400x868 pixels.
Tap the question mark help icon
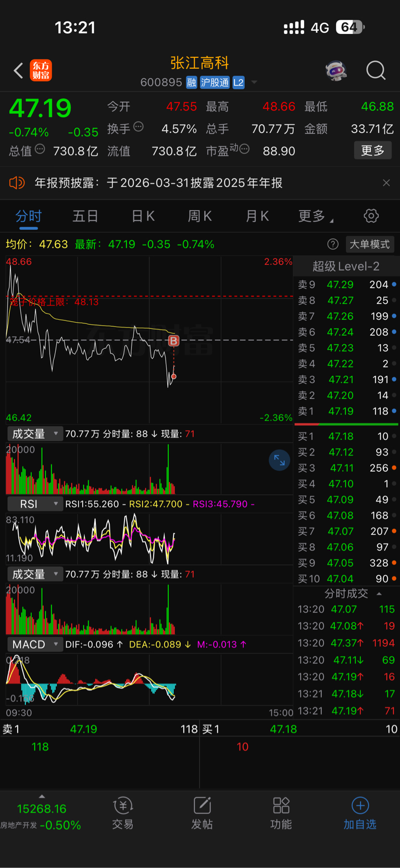pyautogui.click(x=333, y=244)
